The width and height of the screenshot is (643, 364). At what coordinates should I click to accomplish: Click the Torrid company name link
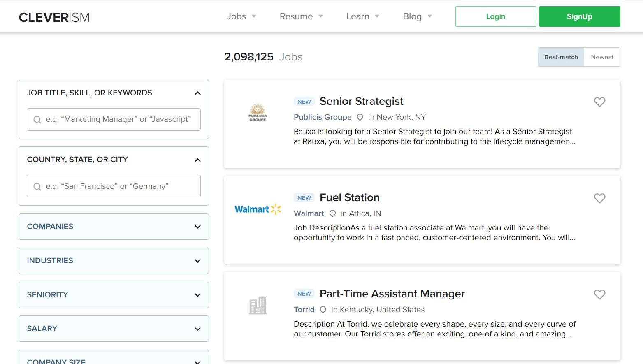[304, 310]
